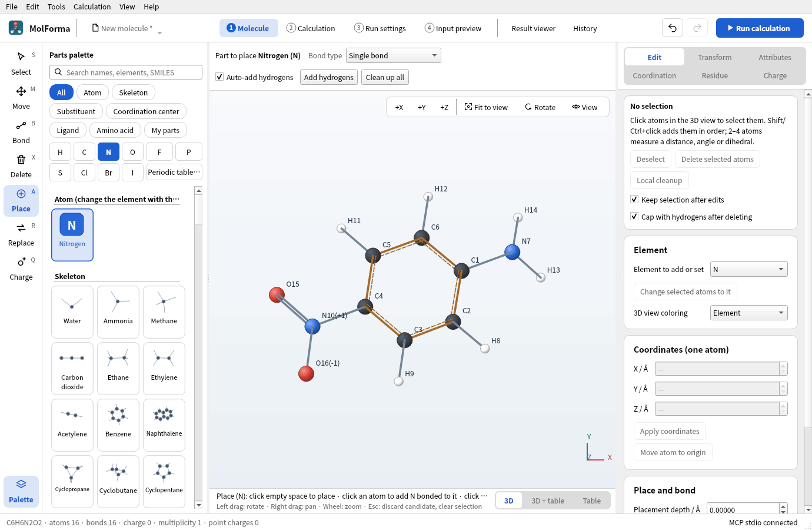Viewport: 812px width, 530px height.
Task: Open the Bond type dropdown
Action: click(394, 55)
